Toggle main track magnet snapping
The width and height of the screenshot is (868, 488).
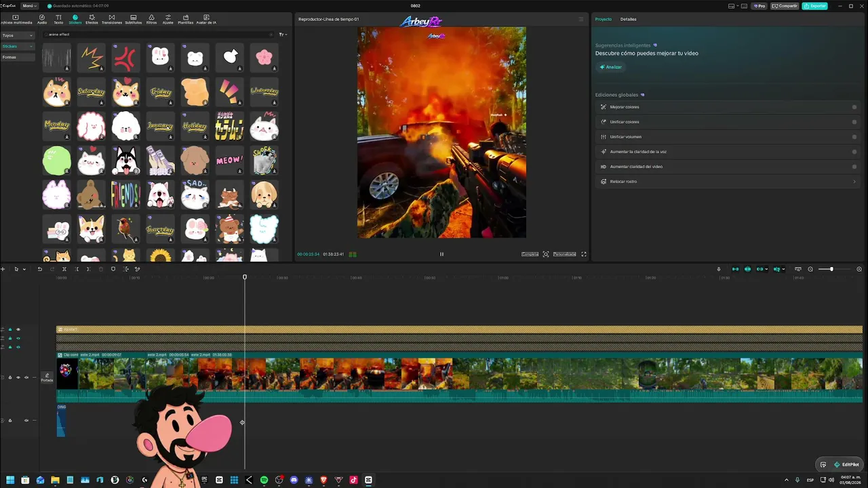click(x=735, y=269)
